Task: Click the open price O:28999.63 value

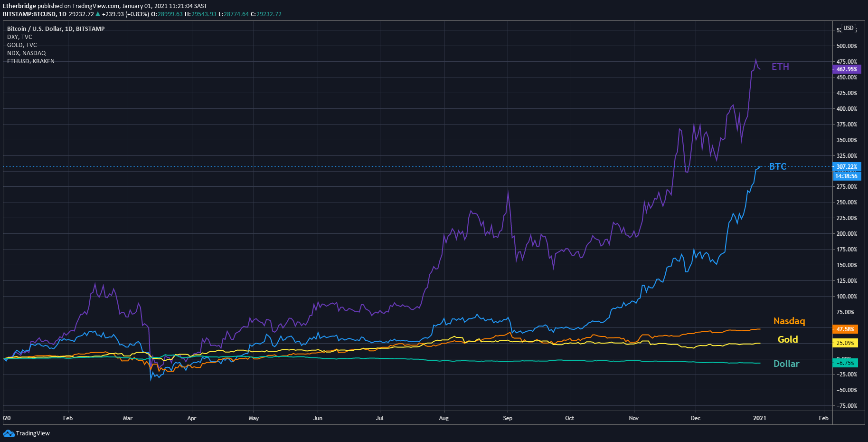Action: pos(167,14)
